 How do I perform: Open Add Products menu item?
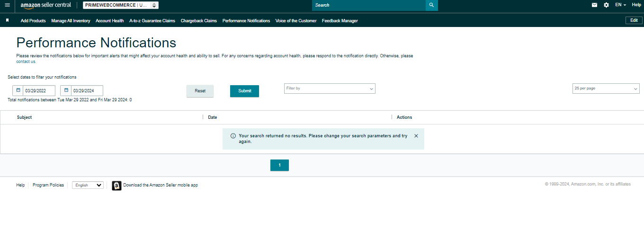pos(33,21)
